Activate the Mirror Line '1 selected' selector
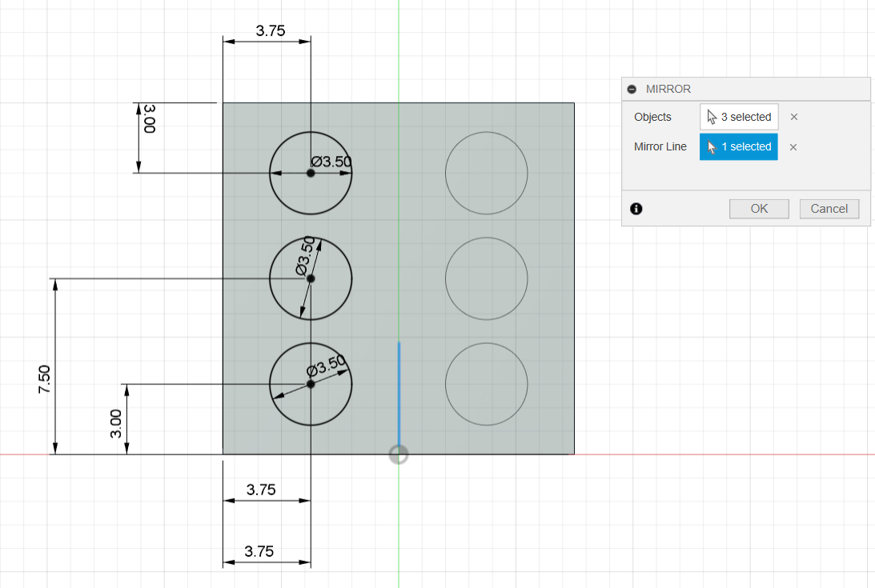The width and height of the screenshot is (875, 588). [x=739, y=147]
